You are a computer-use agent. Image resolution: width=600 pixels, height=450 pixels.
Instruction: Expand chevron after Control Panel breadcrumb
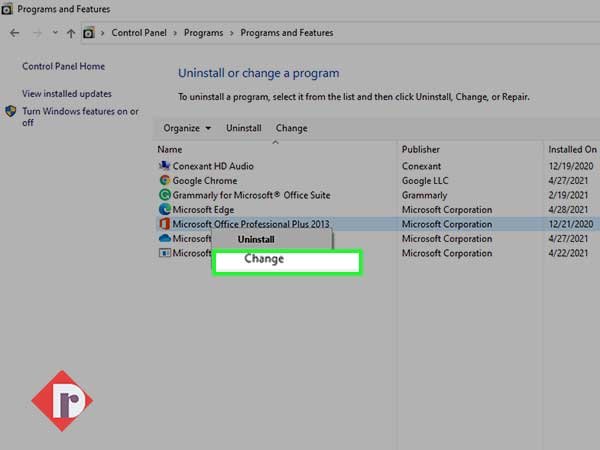click(x=175, y=33)
